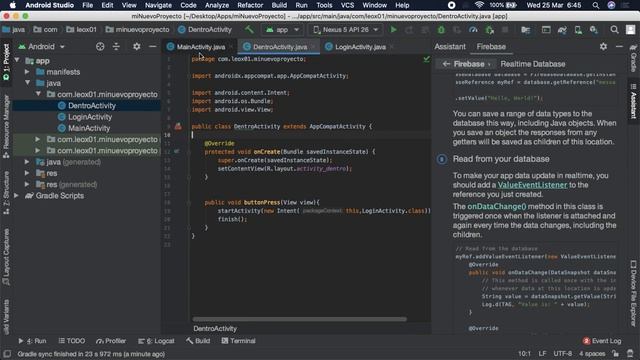Toggle the Device File Explorer tool window
The width and height of the screenshot is (640, 360).
tap(633, 293)
